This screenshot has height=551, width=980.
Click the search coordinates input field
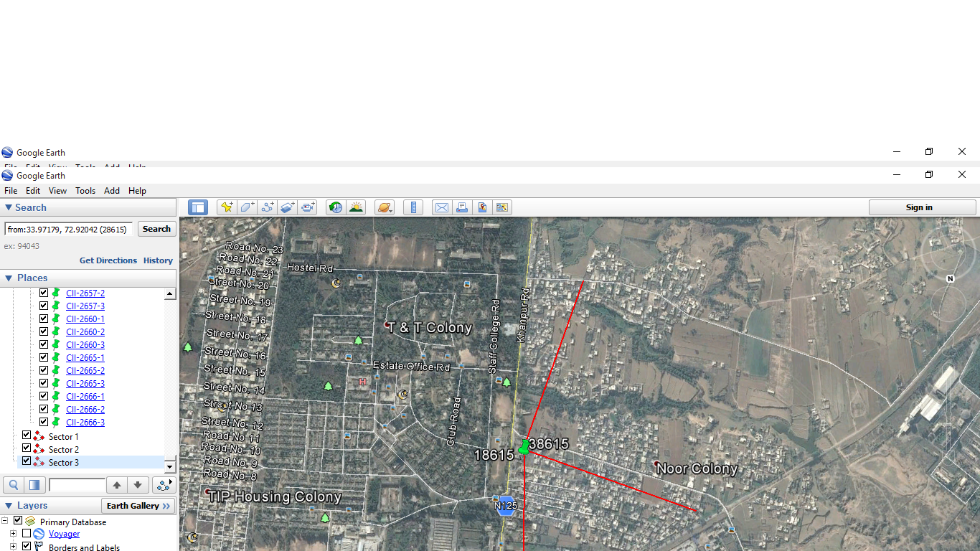coord(69,229)
